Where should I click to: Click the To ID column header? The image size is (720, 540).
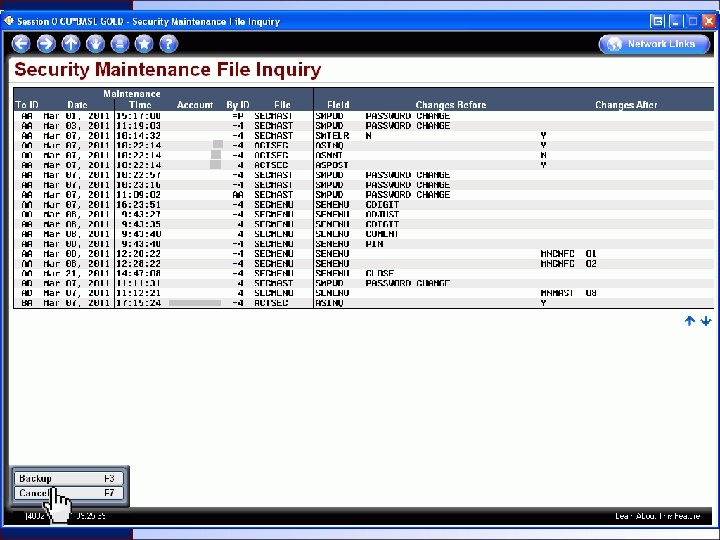pos(27,105)
